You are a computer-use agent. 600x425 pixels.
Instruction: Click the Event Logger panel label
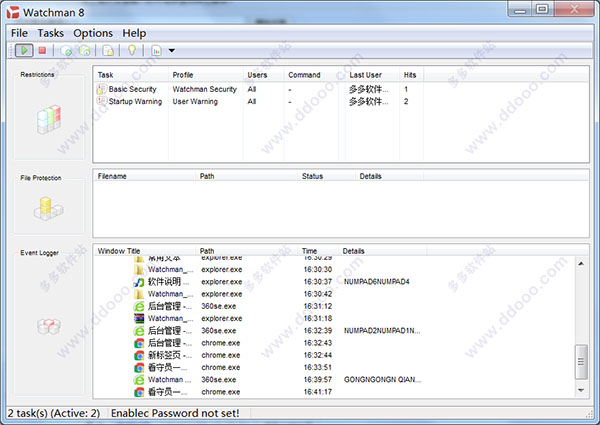pos(39,253)
